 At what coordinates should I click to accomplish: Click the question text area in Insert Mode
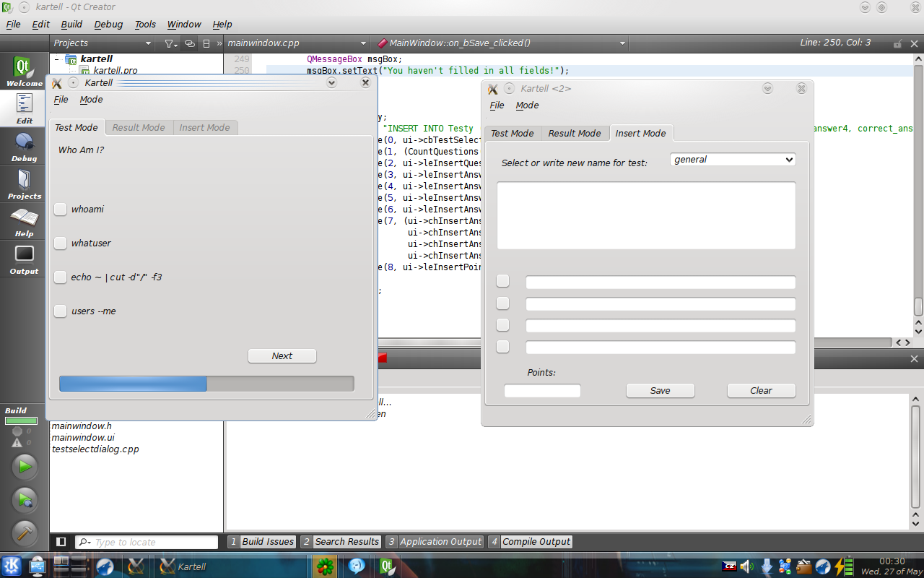[x=646, y=215]
